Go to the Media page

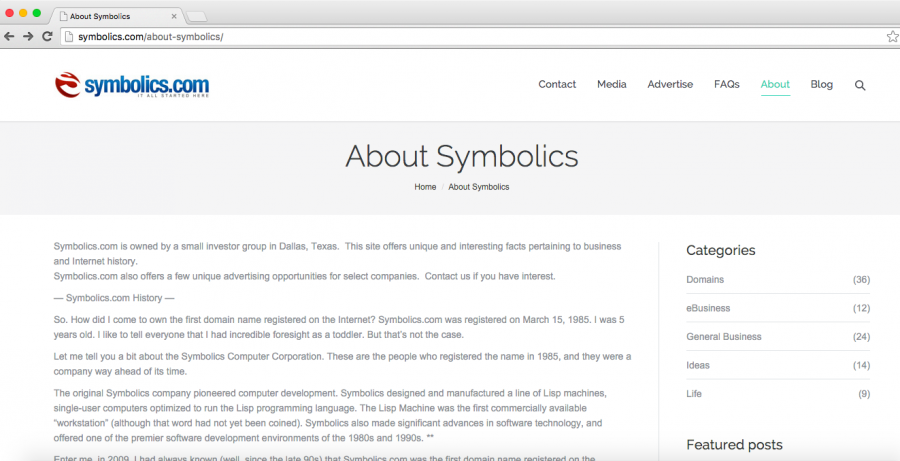612,85
